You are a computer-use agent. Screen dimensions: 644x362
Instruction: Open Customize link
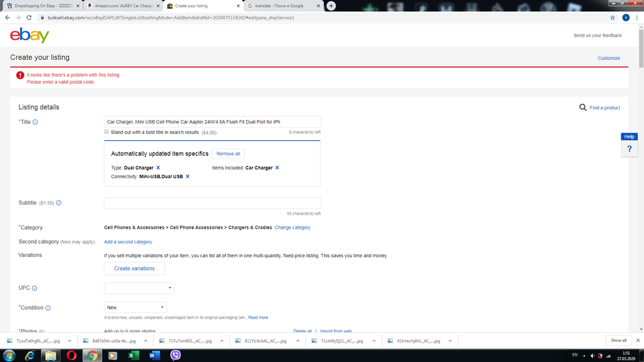(x=609, y=58)
